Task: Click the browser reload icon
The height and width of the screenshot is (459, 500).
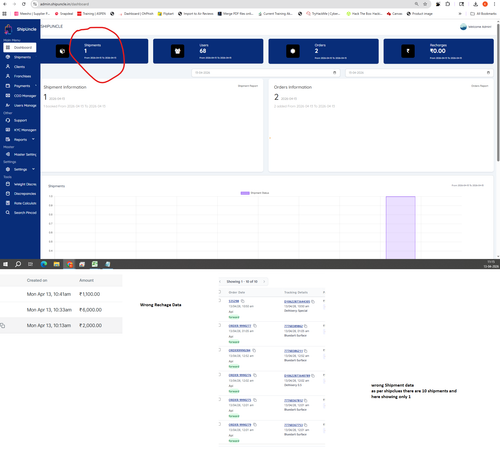Action: 24,4
